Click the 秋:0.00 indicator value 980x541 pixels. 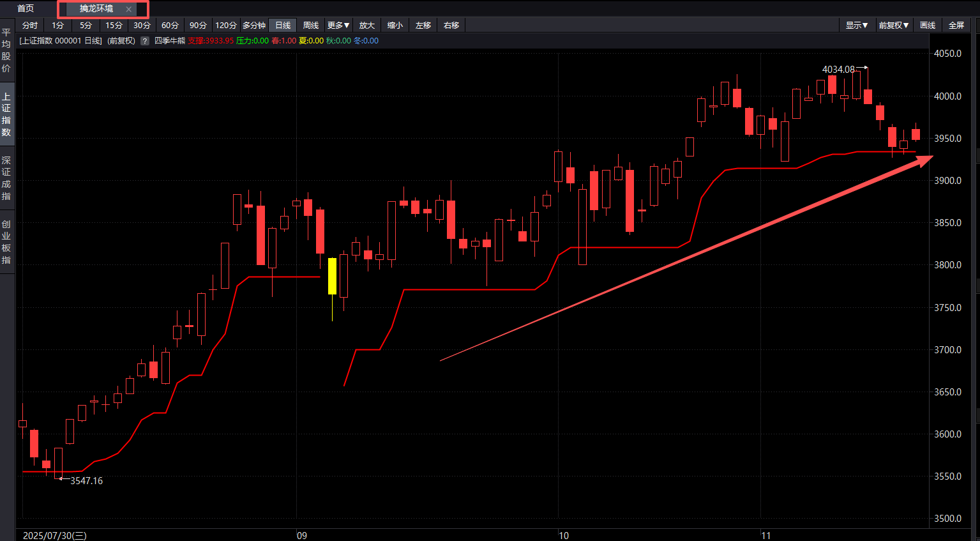coord(339,41)
